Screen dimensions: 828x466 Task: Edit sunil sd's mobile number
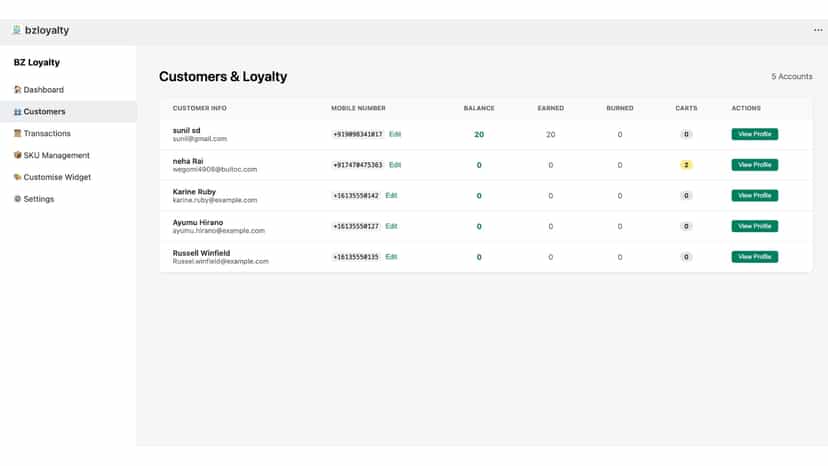coord(395,134)
